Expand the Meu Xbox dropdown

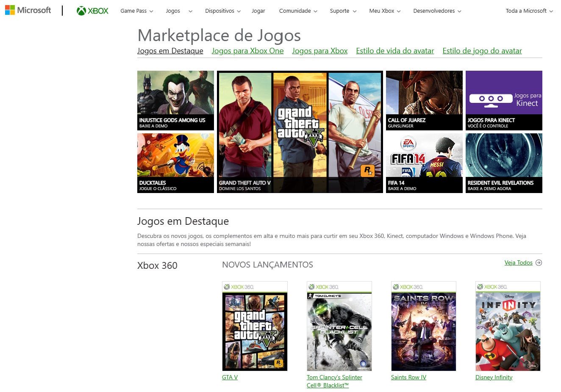[x=385, y=11]
